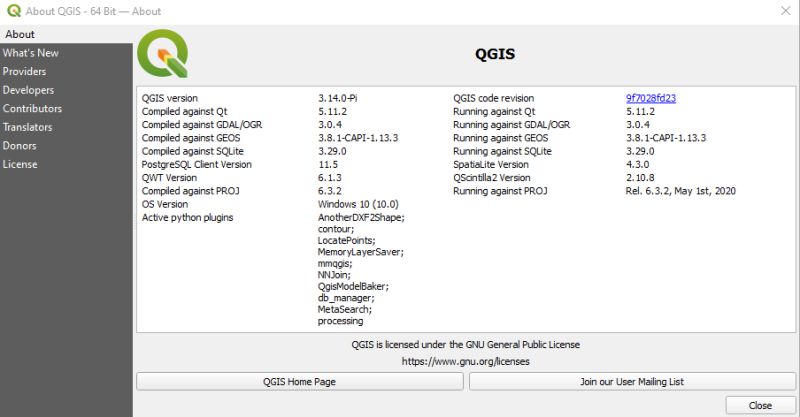
Task: Click the QgisModelBaker plugin entry
Action: point(353,286)
